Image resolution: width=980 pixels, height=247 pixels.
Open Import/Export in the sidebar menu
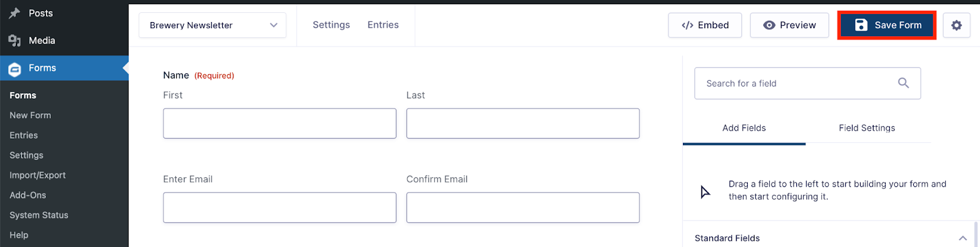[37, 175]
